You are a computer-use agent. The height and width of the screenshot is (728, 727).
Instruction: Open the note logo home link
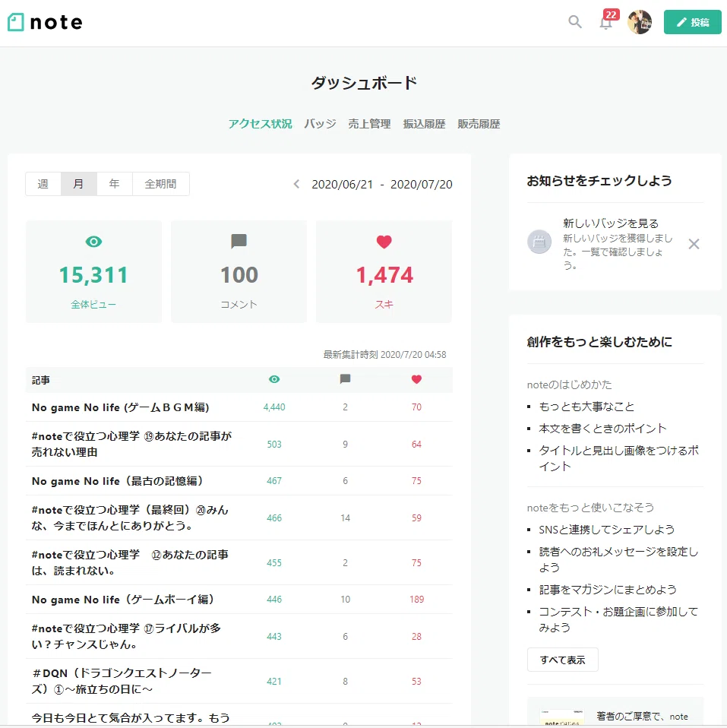coord(45,22)
